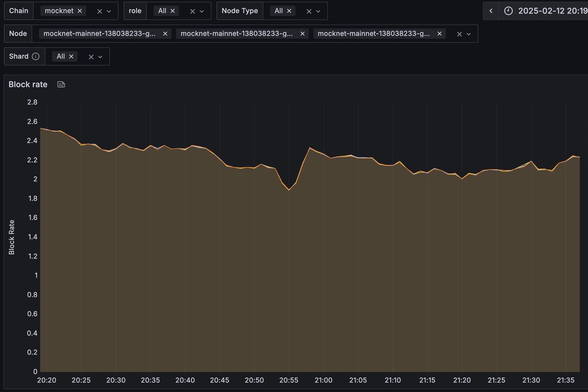Screen dimensions: 588x392
Task: Shift time range back using left chevron
Action: coord(490,10)
